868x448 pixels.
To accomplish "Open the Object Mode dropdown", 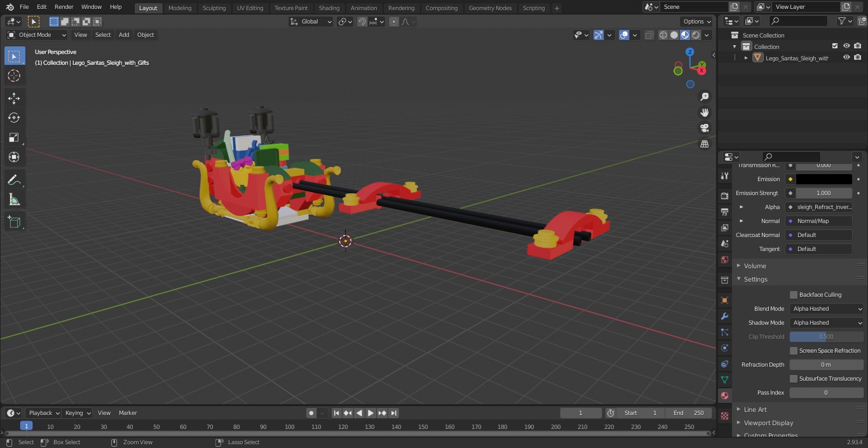I will (36, 35).
